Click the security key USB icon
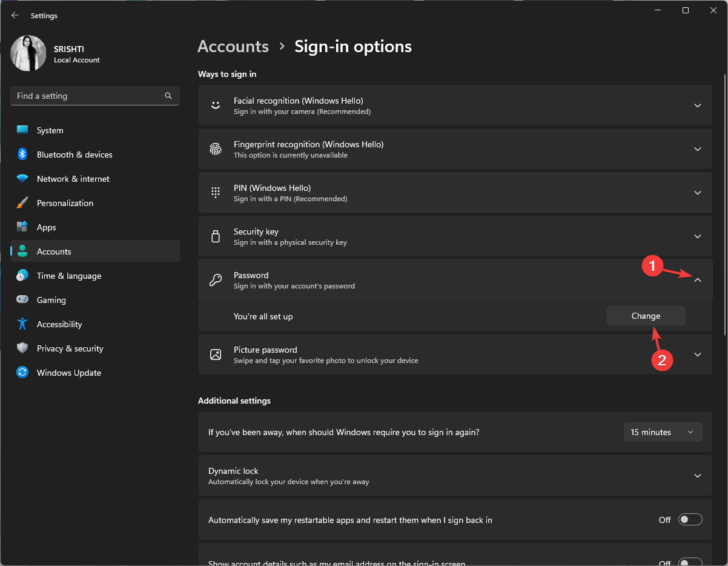This screenshot has height=566, width=728. point(216,236)
